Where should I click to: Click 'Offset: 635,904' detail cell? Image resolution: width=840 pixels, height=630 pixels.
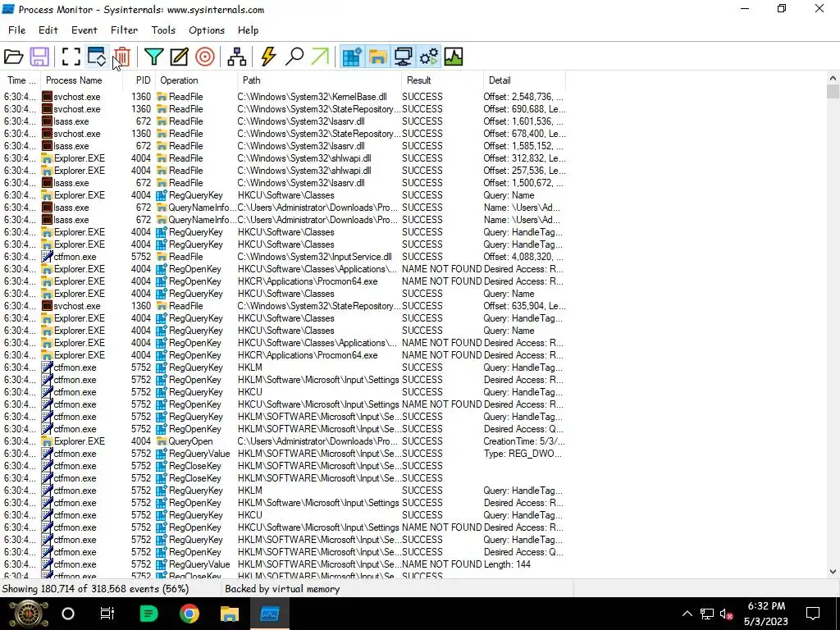[x=524, y=306]
